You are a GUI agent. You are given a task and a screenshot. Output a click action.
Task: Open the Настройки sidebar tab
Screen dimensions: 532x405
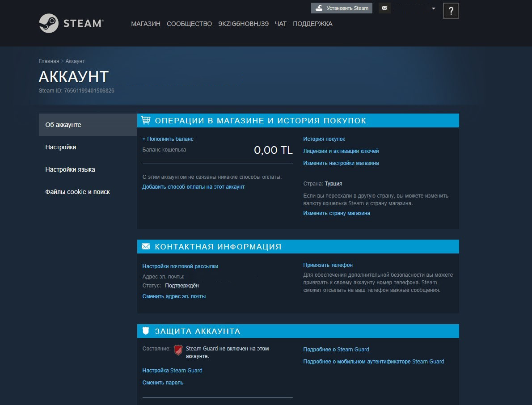click(x=88, y=147)
